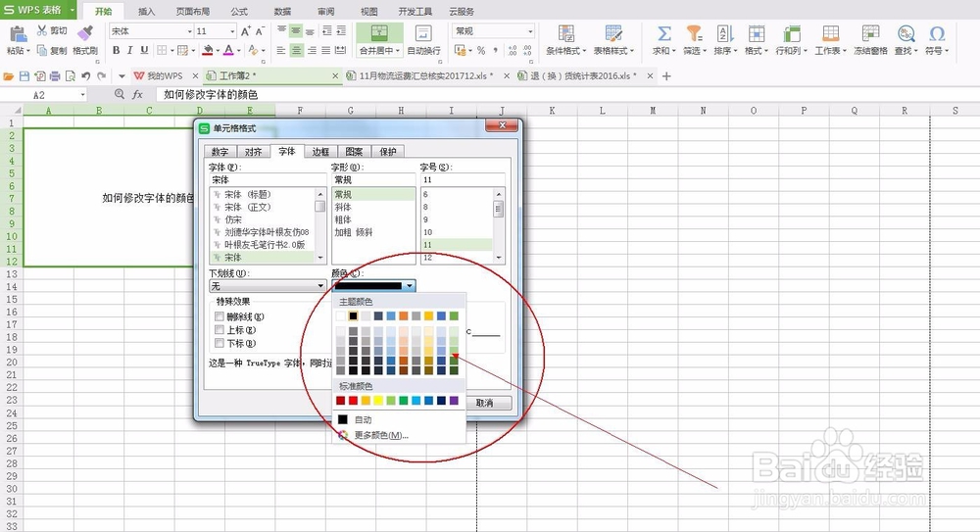Toggle Italic formatting in ribbon
This screenshot has height=532, width=980.
pyautogui.click(x=130, y=50)
